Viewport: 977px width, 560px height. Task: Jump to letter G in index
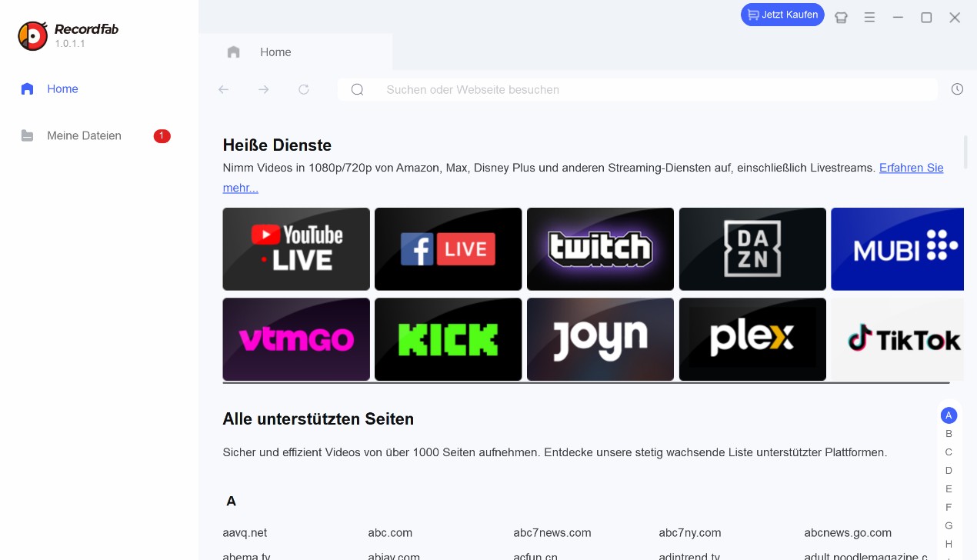pyautogui.click(x=949, y=526)
